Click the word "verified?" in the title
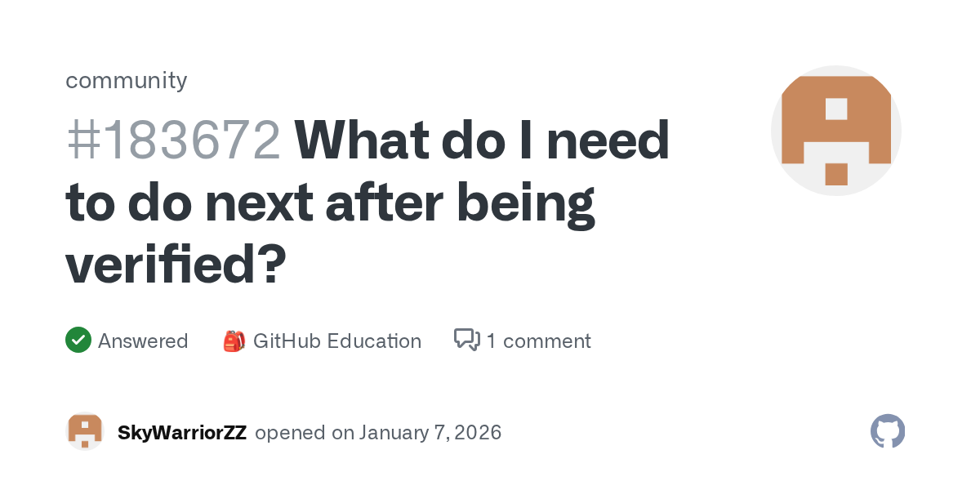 point(176,265)
